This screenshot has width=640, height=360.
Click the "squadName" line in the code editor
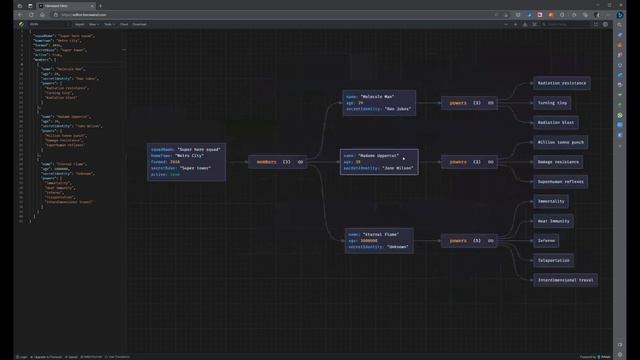[64, 36]
